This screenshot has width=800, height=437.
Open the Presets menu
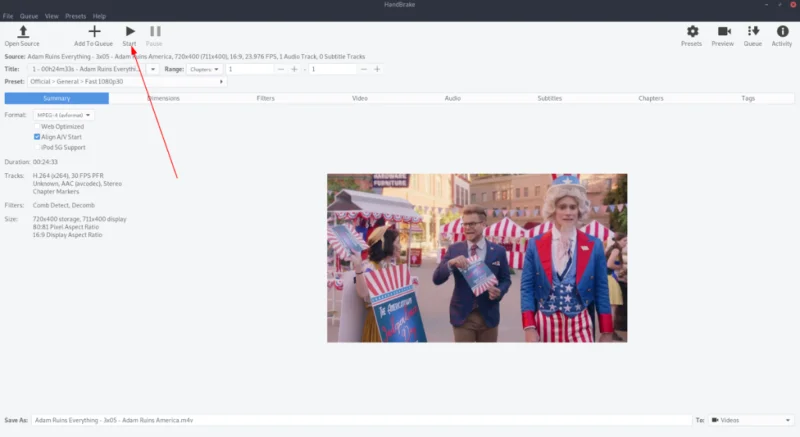click(76, 16)
